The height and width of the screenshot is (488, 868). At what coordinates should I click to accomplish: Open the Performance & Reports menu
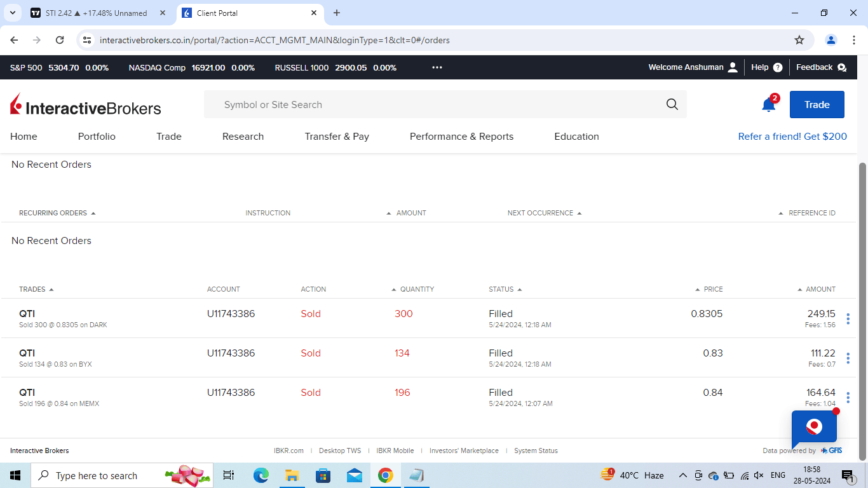point(461,137)
